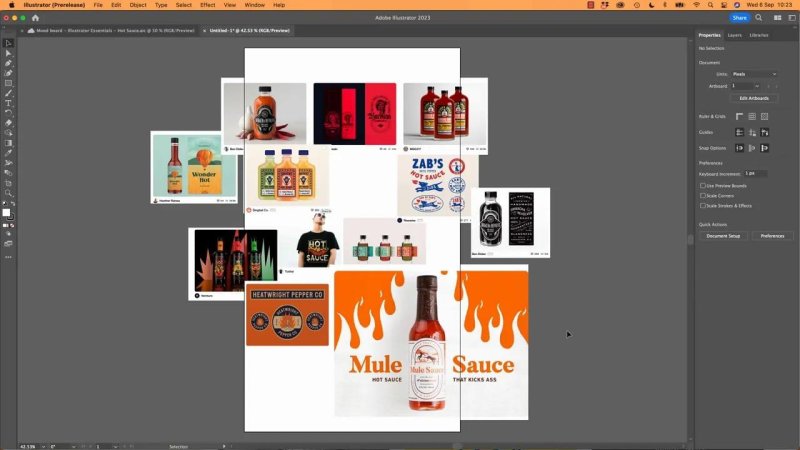800x450 pixels.
Task: Expand the status bar Selection arrow
Action: click(224, 446)
